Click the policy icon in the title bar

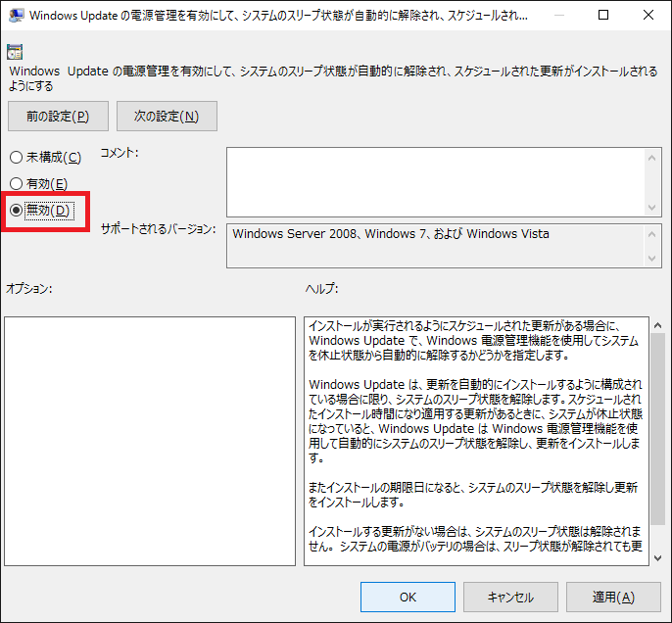(x=16, y=16)
